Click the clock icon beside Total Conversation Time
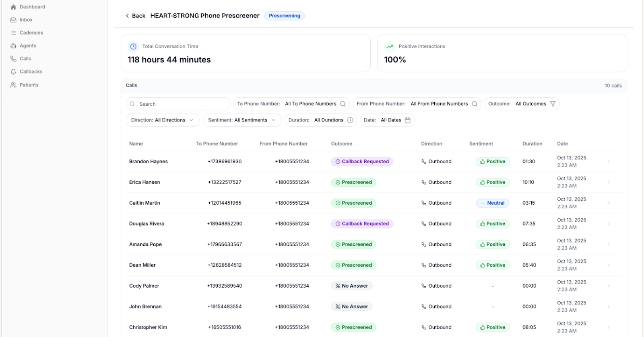The image size is (644, 337). pos(133,47)
